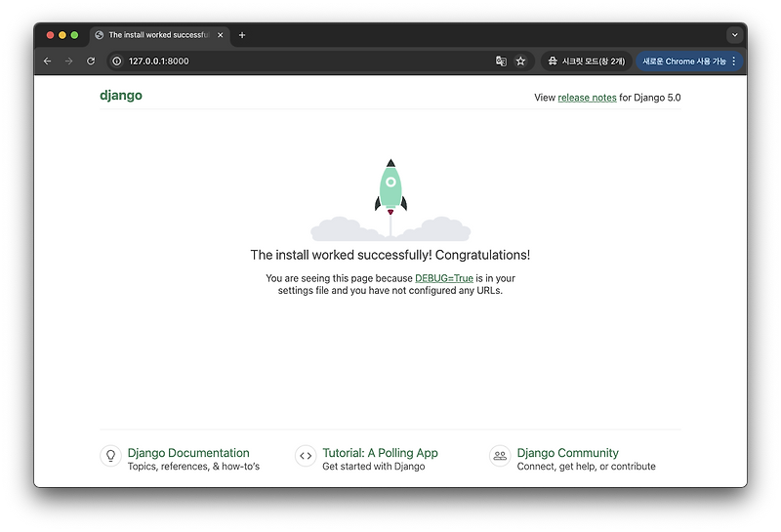Click the red close window button

tap(50, 35)
